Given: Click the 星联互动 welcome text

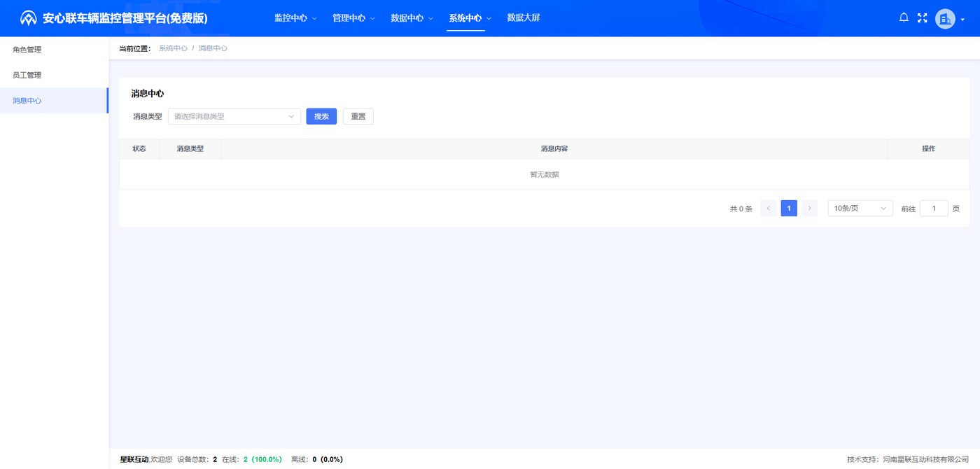Looking at the screenshot, I should click(x=146, y=459).
